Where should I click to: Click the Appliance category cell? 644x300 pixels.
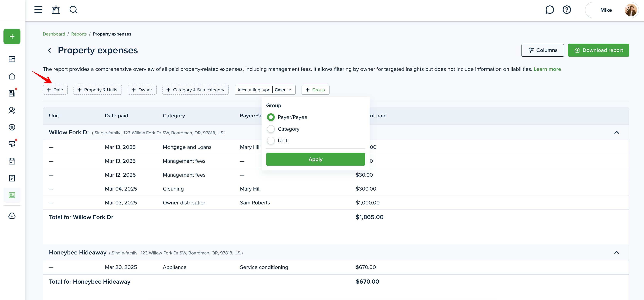[x=174, y=267]
